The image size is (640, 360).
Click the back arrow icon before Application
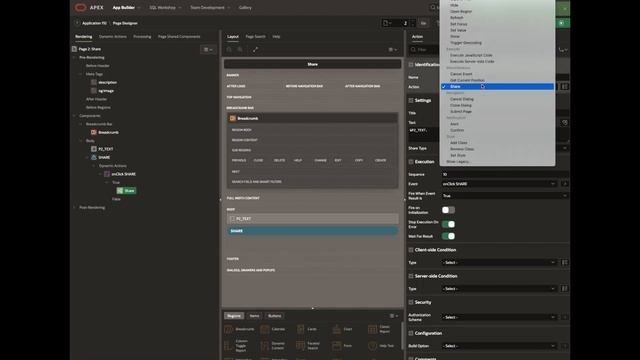(77, 23)
